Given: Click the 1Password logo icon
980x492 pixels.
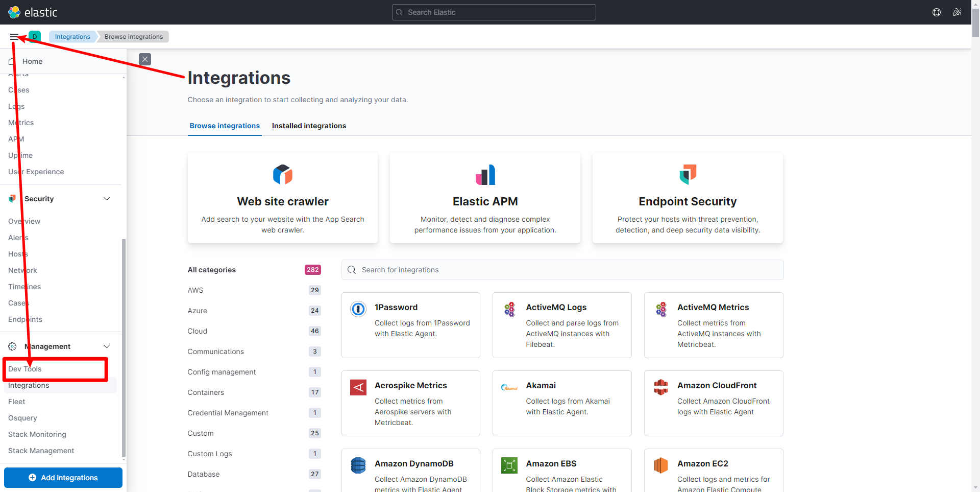Looking at the screenshot, I should (x=358, y=309).
